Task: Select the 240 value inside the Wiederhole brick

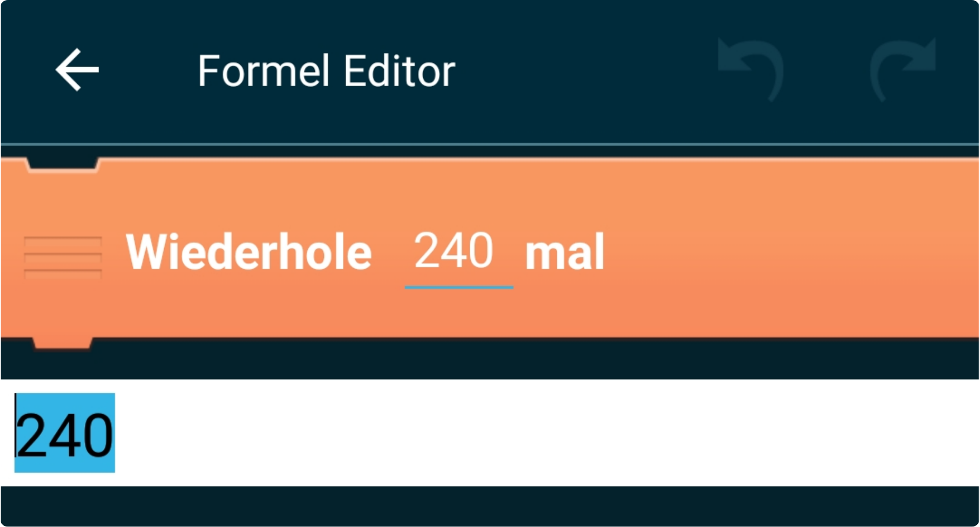Action: (x=453, y=251)
